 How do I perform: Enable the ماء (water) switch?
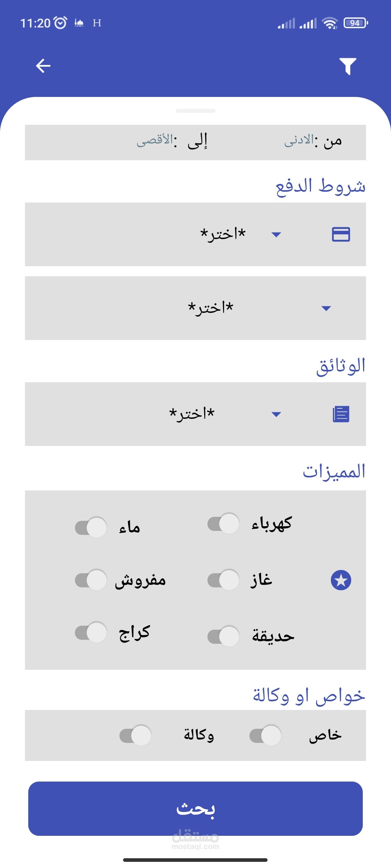(91, 527)
